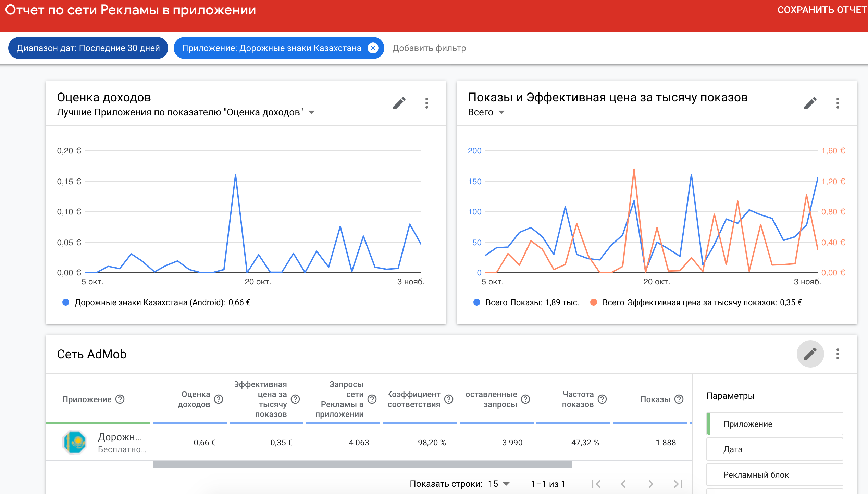
Task: Expand the Лучшие Приложения по показателю dropdown
Action: (x=186, y=112)
